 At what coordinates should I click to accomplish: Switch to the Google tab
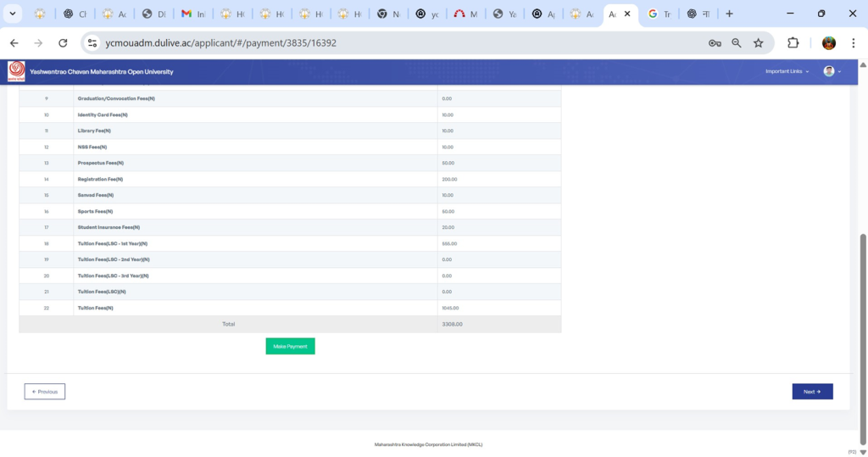(659, 14)
